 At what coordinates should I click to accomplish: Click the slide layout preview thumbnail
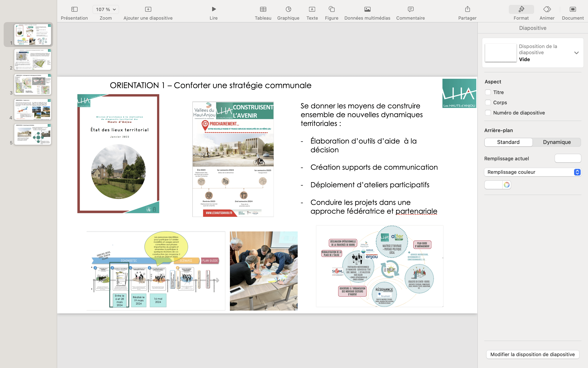click(x=501, y=53)
